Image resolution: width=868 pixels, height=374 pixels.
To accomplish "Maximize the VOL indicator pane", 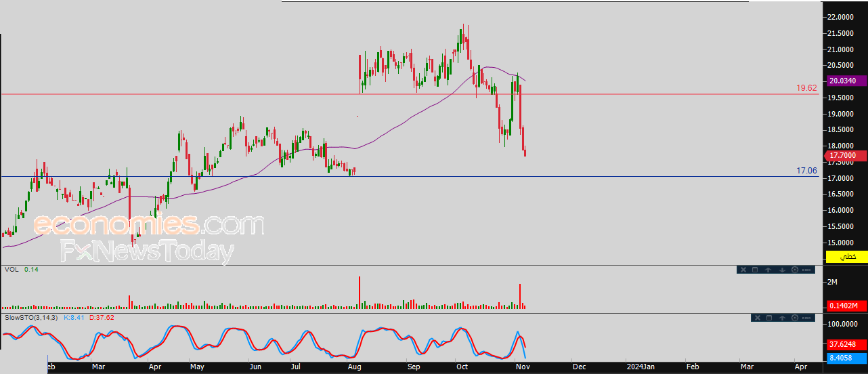I will click(x=755, y=270).
